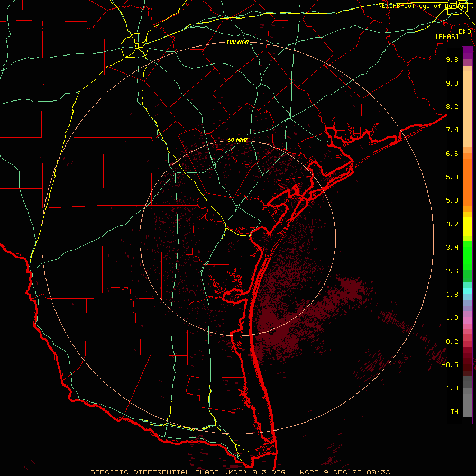Click the 8.2 value on the color scale
Screen dimensions: 476x476
(452, 106)
